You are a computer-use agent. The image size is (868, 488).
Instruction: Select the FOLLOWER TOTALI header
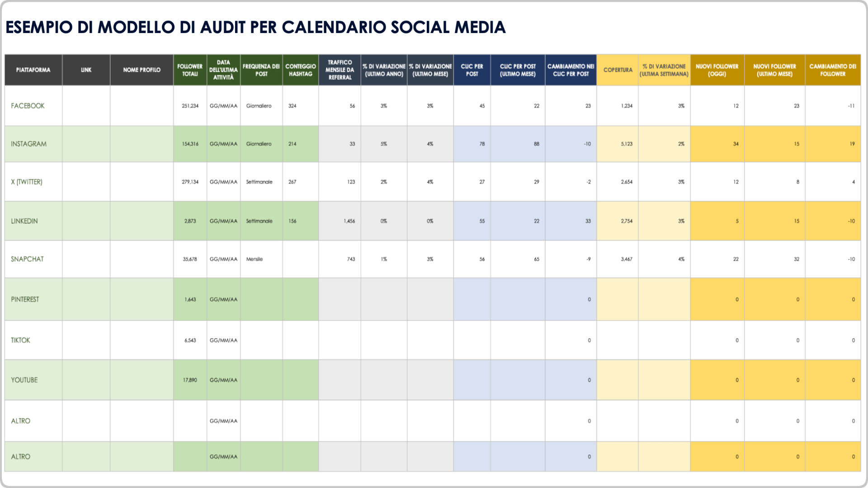tap(190, 70)
